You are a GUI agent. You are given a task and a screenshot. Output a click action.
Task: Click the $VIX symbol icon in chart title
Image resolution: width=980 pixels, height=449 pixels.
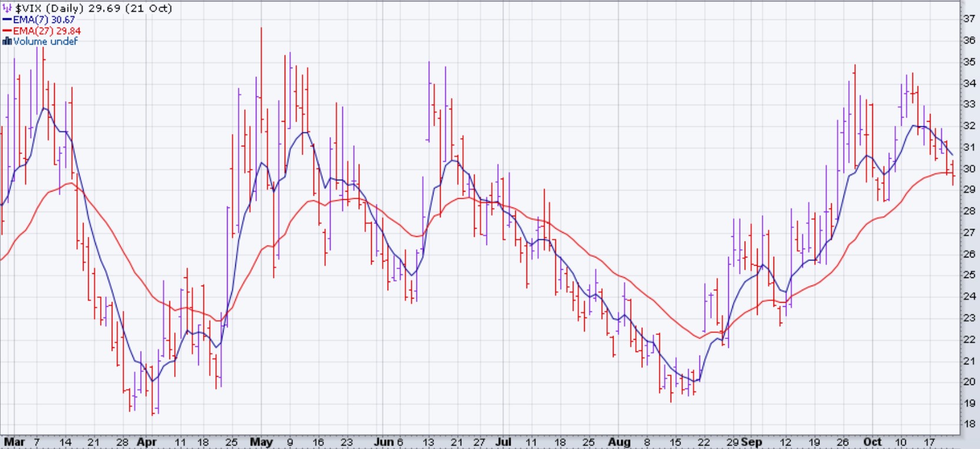pos(7,8)
